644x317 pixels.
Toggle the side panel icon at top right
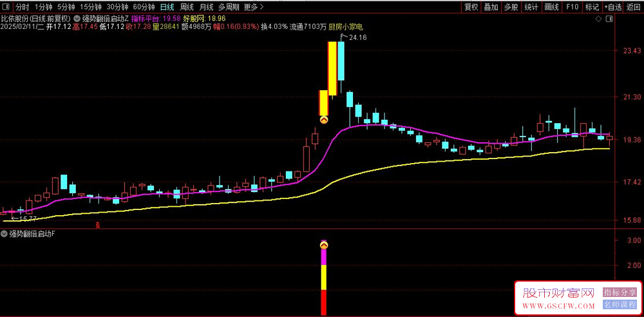pyautogui.click(x=609, y=20)
